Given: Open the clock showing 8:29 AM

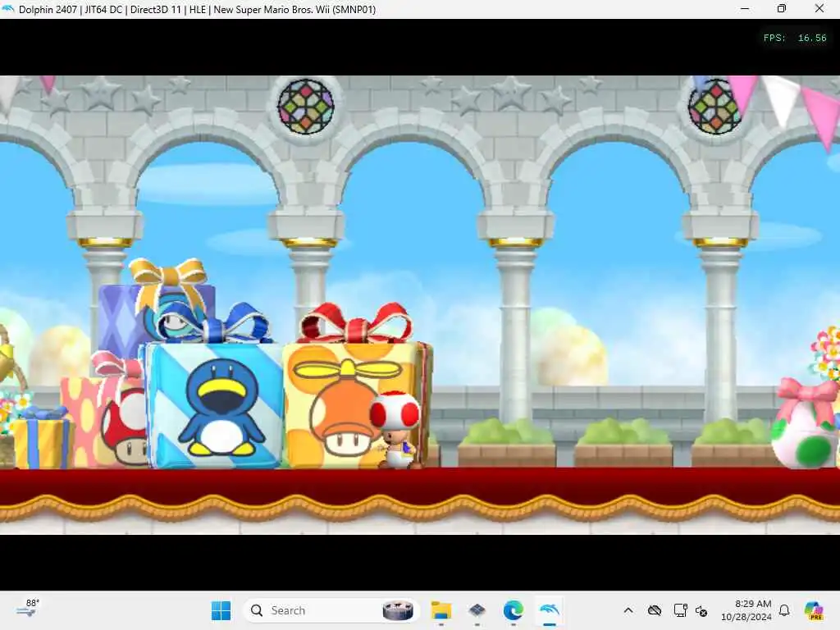Looking at the screenshot, I should click(x=746, y=610).
